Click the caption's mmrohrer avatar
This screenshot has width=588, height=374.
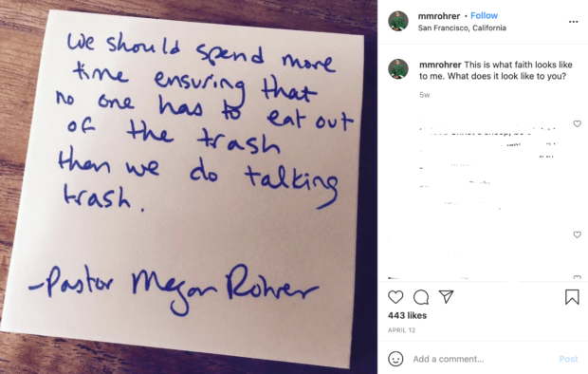[x=398, y=69]
